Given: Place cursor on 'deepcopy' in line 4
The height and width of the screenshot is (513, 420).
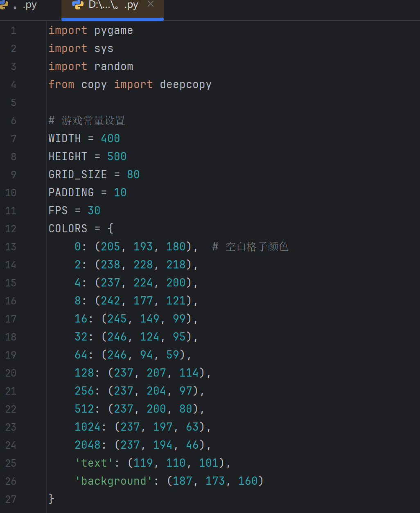Looking at the screenshot, I should (x=186, y=85).
